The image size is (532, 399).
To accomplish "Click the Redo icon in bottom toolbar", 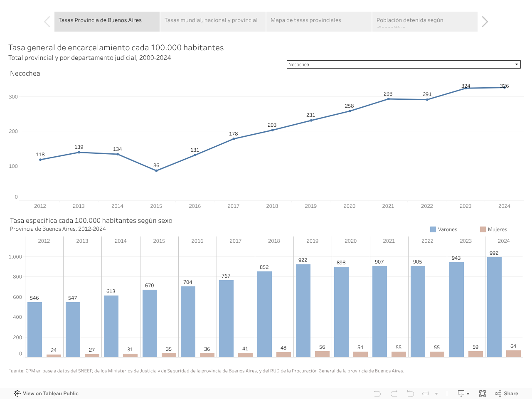I will click(x=394, y=394).
